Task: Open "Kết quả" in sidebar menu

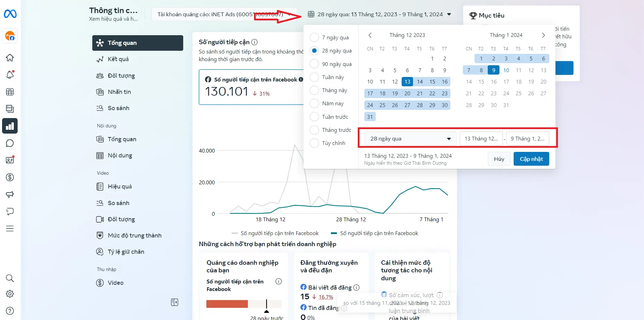Action: tap(118, 59)
